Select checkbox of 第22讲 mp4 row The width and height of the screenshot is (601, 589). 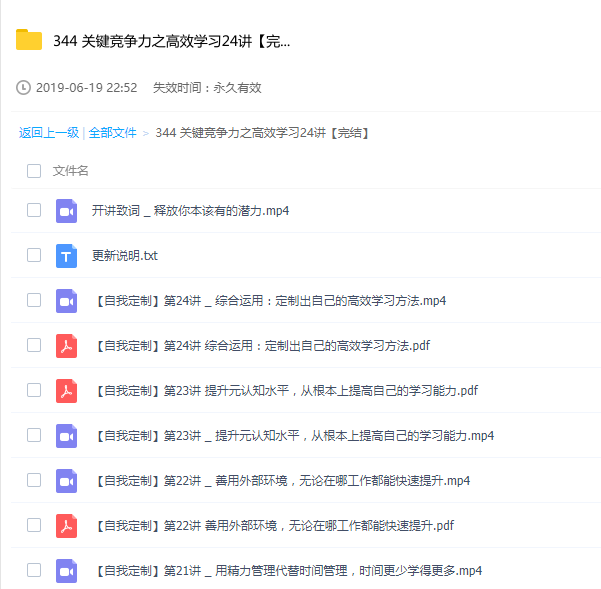click(x=34, y=480)
